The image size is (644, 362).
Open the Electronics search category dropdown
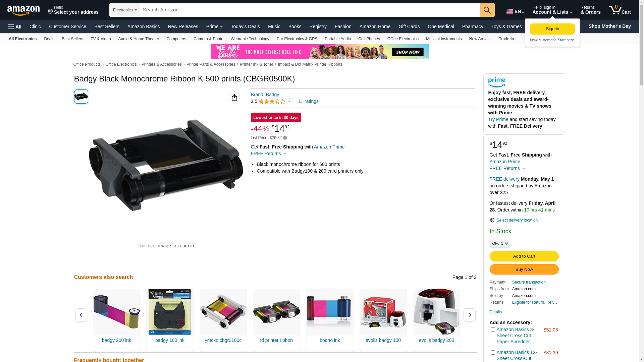pos(125,10)
